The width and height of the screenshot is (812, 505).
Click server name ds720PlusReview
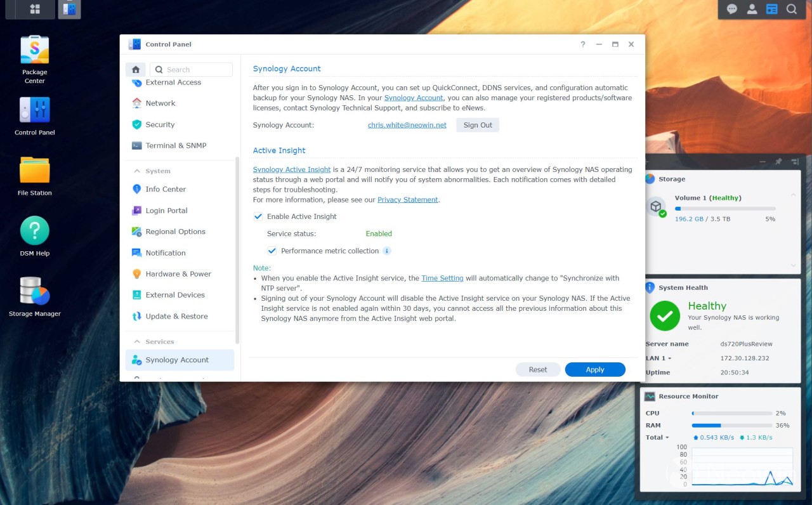[x=746, y=344]
